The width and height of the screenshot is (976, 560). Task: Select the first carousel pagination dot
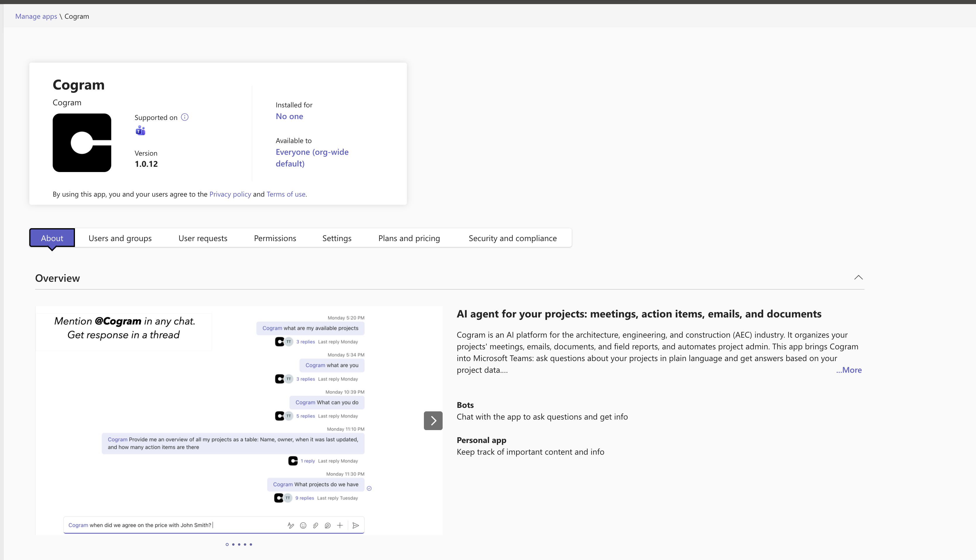[x=227, y=544]
